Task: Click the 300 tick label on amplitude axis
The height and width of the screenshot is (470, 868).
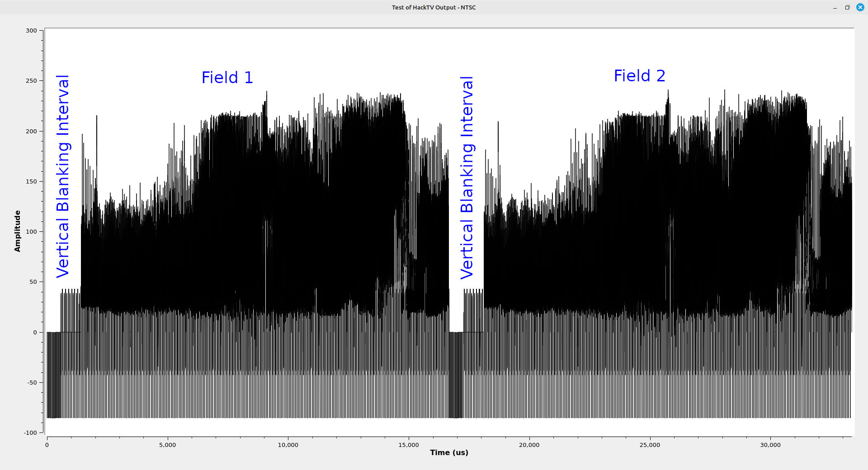Action: point(31,31)
